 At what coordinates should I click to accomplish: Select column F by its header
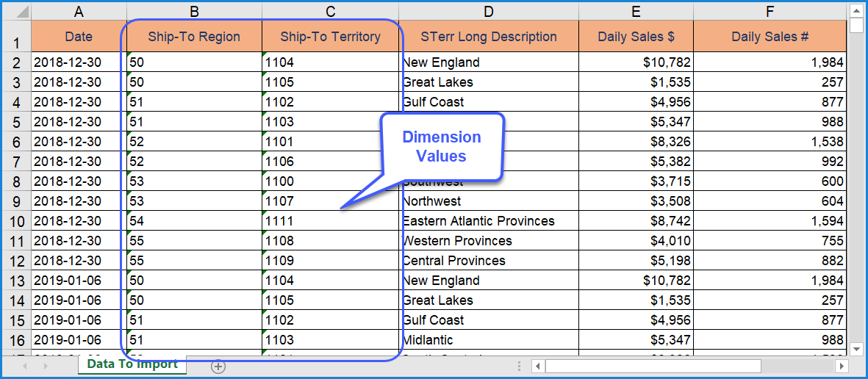point(770,11)
